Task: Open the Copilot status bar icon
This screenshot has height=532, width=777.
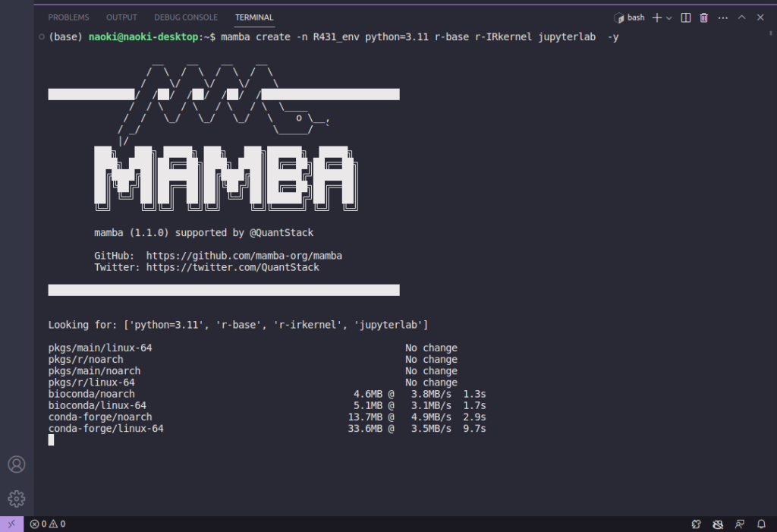Action: click(697, 524)
